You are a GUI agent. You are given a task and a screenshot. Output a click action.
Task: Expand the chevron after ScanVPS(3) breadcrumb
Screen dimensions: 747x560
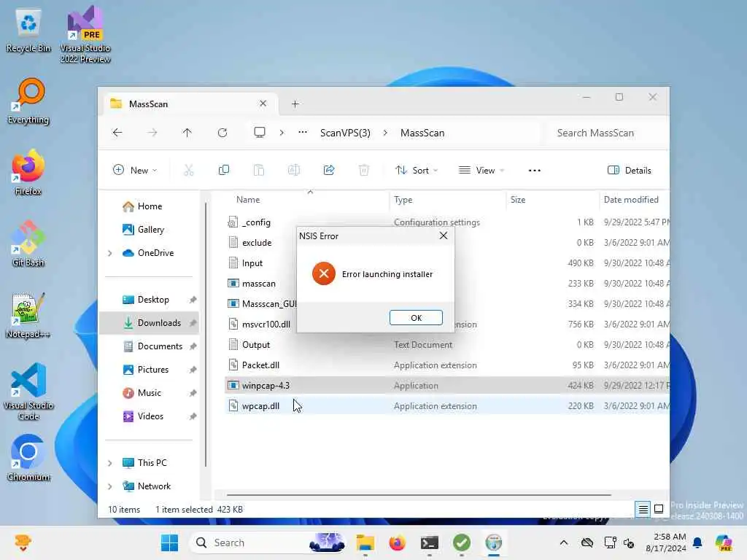(x=385, y=133)
